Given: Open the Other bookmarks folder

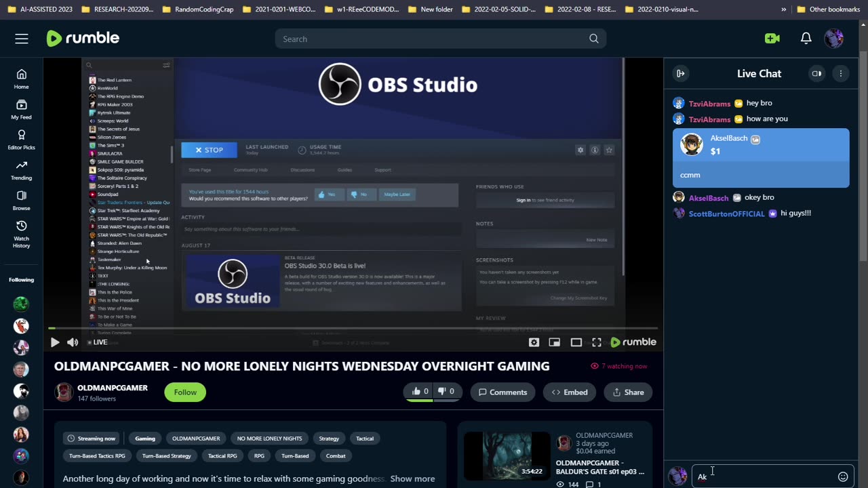Looking at the screenshot, I should (x=828, y=9).
